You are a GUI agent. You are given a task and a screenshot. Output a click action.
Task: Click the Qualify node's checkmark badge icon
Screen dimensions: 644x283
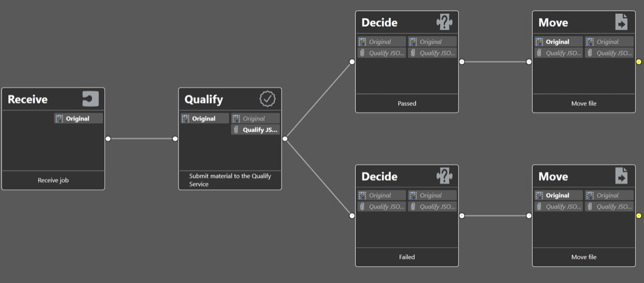pyautogui.click(x=267, y=99)
